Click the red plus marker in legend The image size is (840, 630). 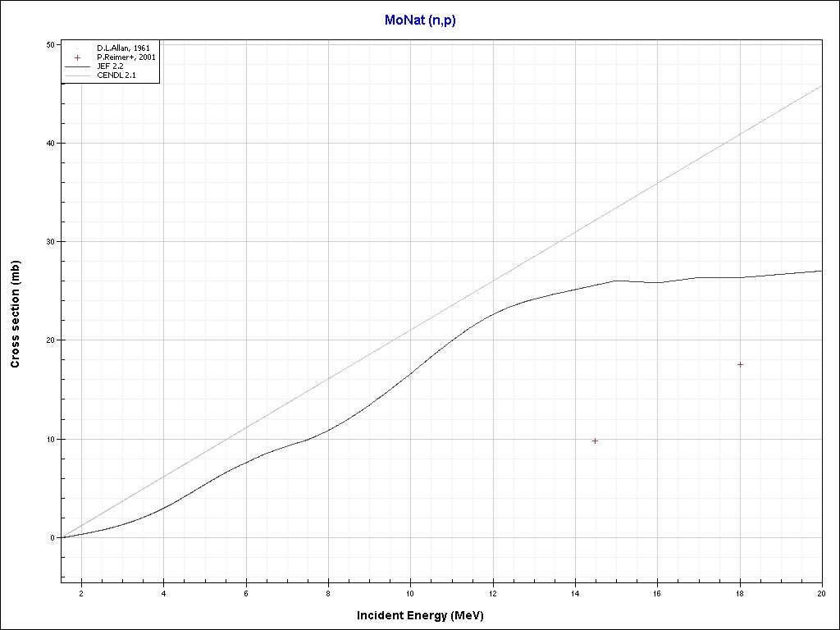pos(77,57)
